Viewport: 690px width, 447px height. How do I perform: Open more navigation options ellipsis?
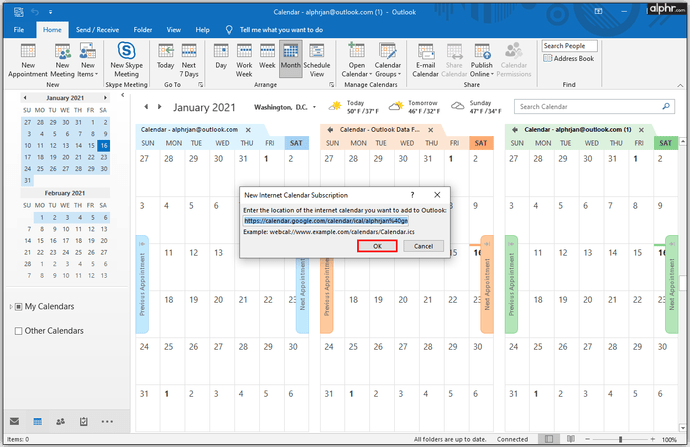coord(107,421)
